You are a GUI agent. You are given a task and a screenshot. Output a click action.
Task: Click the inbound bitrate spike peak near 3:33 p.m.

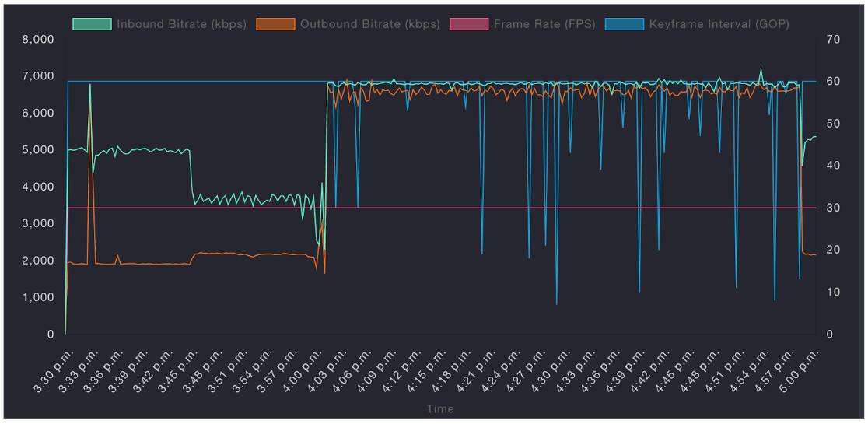(x=90, y=84)
